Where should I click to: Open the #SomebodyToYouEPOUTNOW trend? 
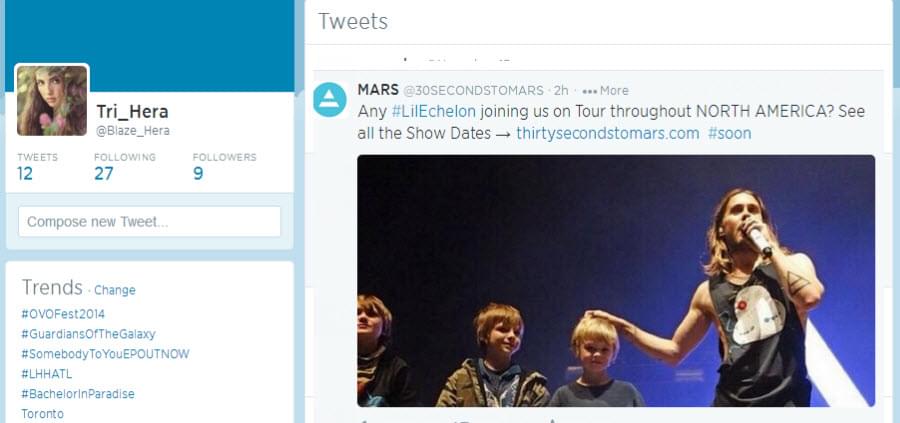click(105, 354)
